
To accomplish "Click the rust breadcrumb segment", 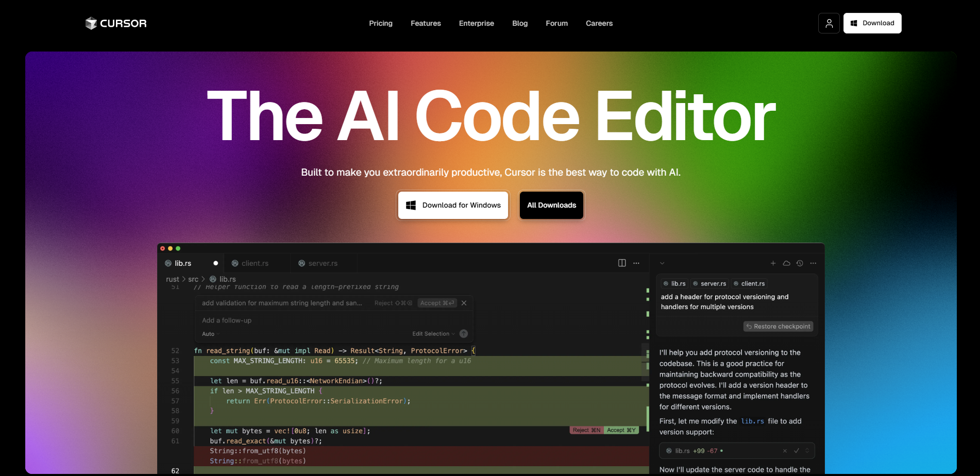I will (173, 279).
